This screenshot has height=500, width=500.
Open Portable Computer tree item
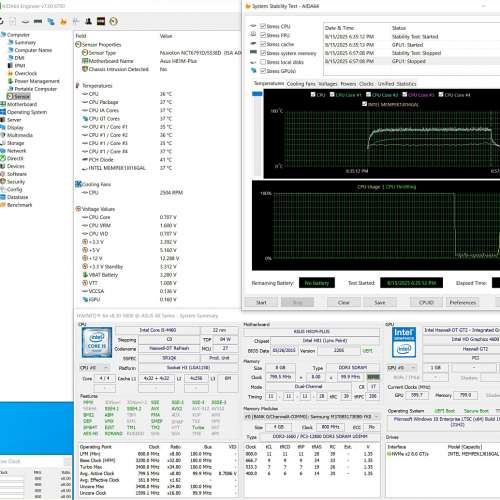(36, 89)
